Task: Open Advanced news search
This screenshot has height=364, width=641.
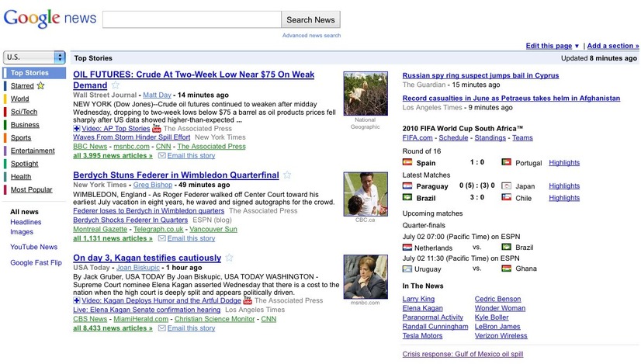Action: [311, 36]
